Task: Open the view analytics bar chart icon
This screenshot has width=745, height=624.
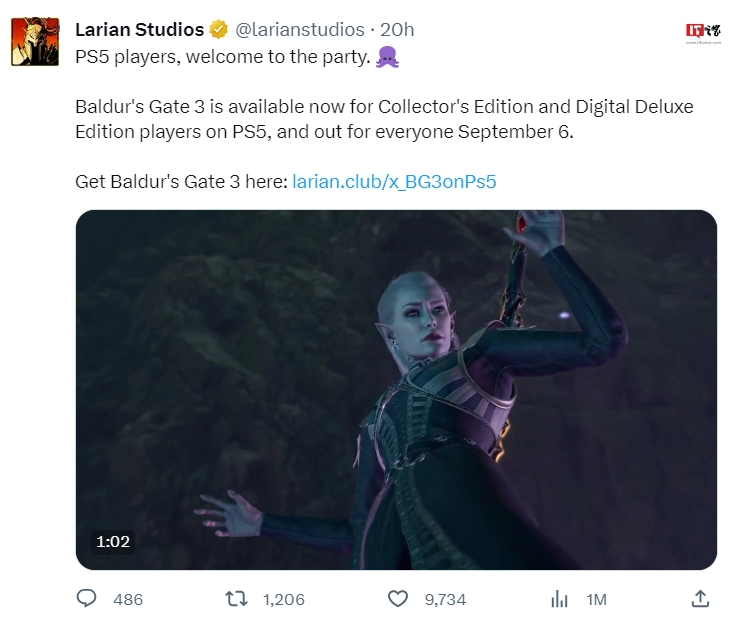Action: (x=559, y=599)
